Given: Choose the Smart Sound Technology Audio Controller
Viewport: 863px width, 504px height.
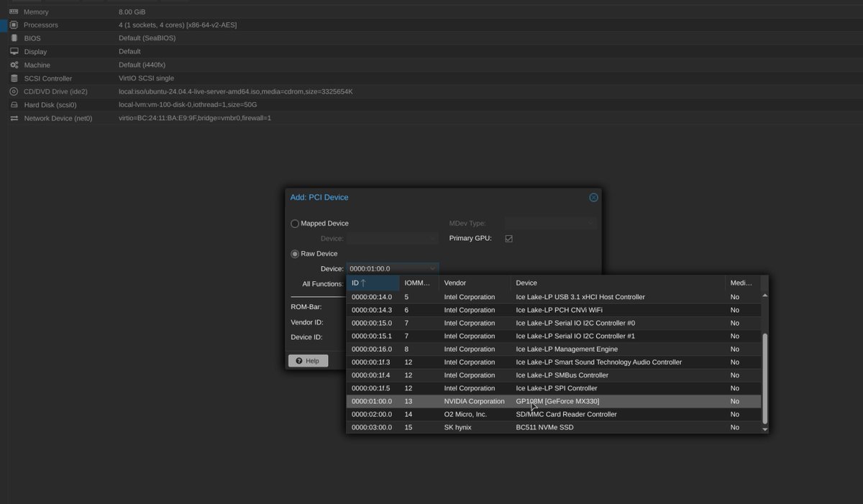Looking at the screenshot, I should [554, 362].
